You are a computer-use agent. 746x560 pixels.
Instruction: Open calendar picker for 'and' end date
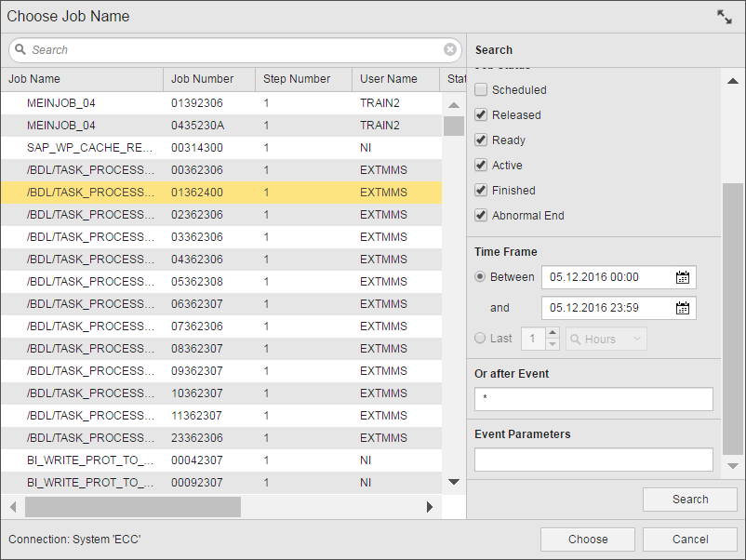pyautogui.click(x=683, y=309)
